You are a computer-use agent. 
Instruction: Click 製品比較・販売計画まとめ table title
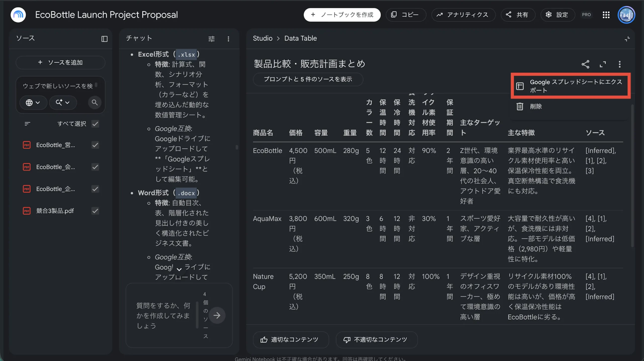309,64
